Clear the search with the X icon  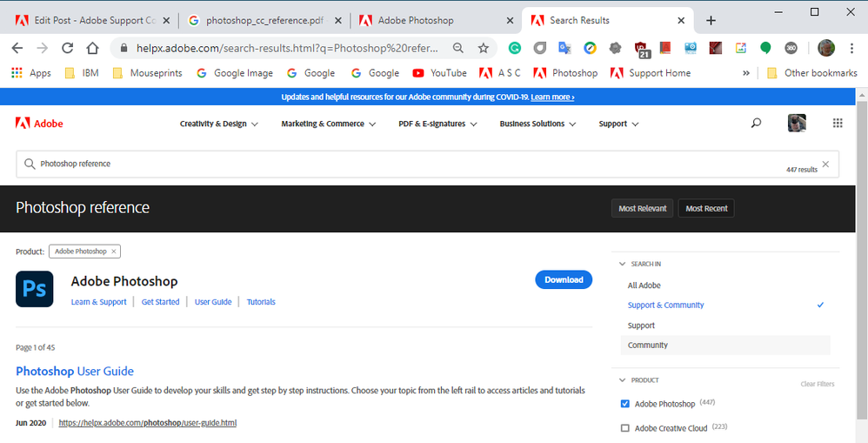coord(825,164)
